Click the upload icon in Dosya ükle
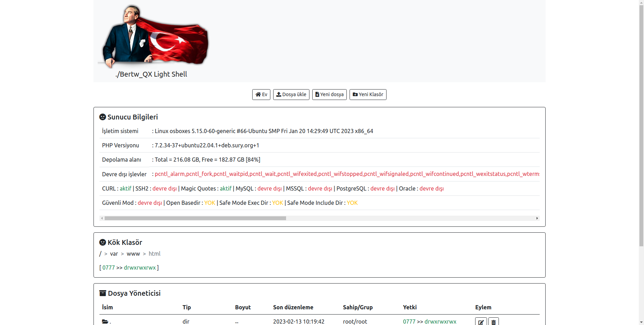This screenshot has width=644, height=325. point(279,94)
